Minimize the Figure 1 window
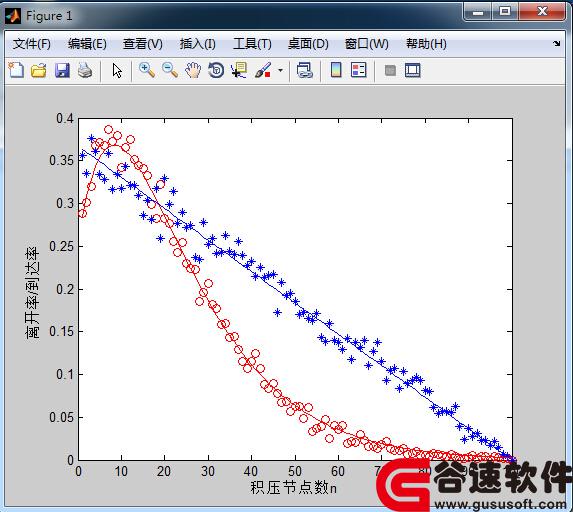Image resolution: width=573 pixels, height=512 pixels. pos(477,12)
